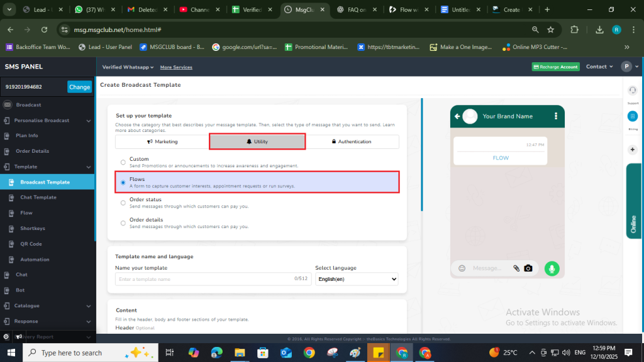The height and width of the screenshot is (362, 644).
Task: Click the back arrow in phone preview
Action: click(x=457, y=116)
